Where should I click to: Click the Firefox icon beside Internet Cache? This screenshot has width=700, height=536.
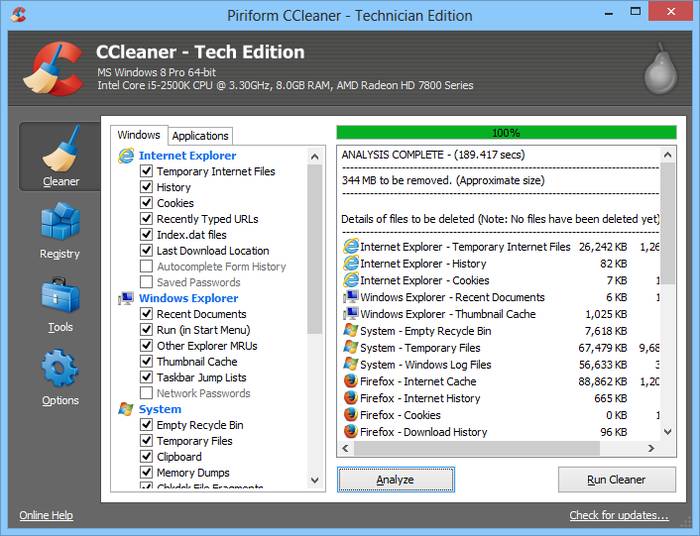click(x=350, y=381)
